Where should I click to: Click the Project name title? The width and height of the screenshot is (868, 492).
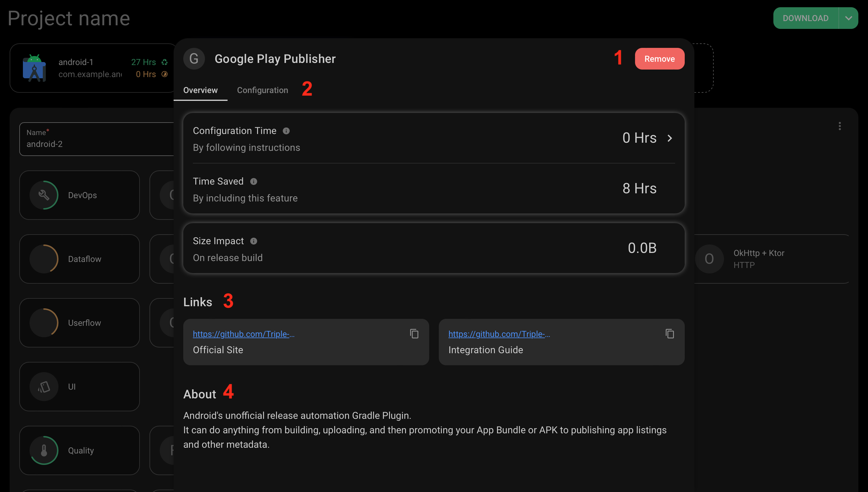pos(69,18)
